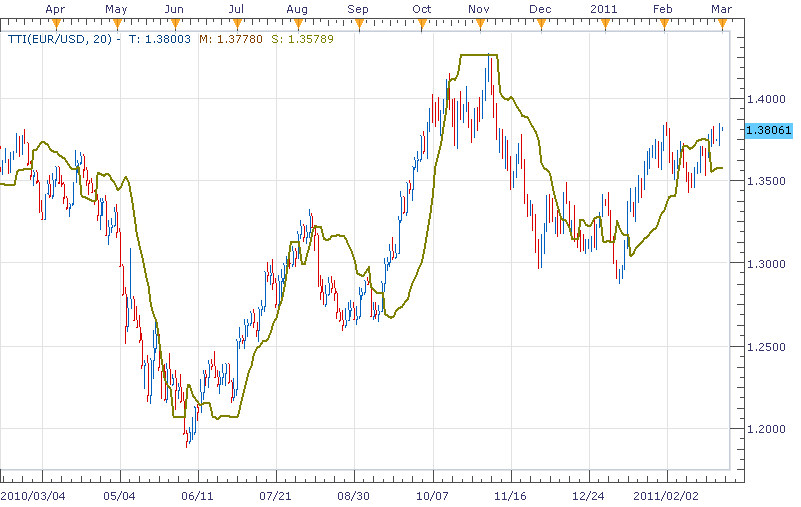Click the orange marker under Nov

tap(480, 24)
